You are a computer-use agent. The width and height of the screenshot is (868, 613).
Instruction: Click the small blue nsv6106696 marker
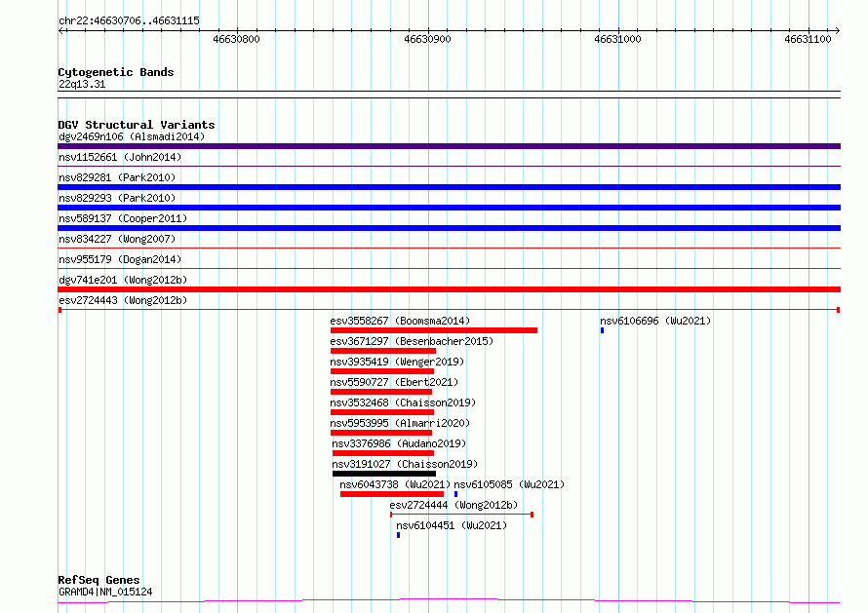click(x=603, y=330)
